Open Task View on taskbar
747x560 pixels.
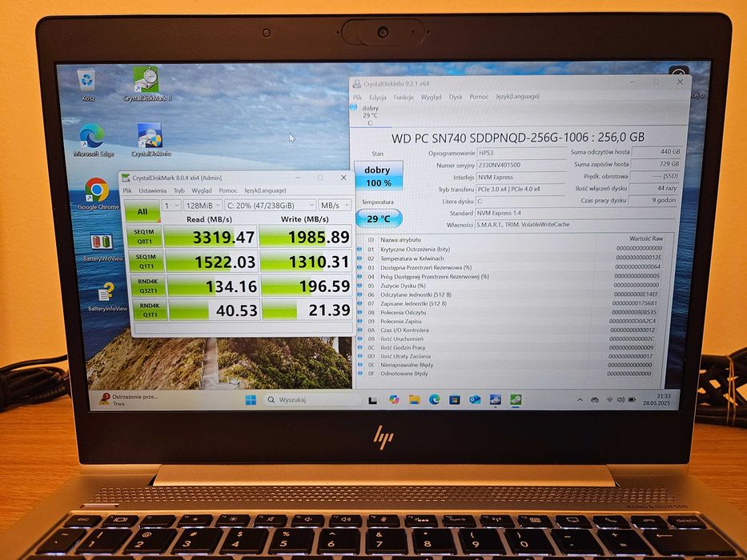tap(372, 401)
